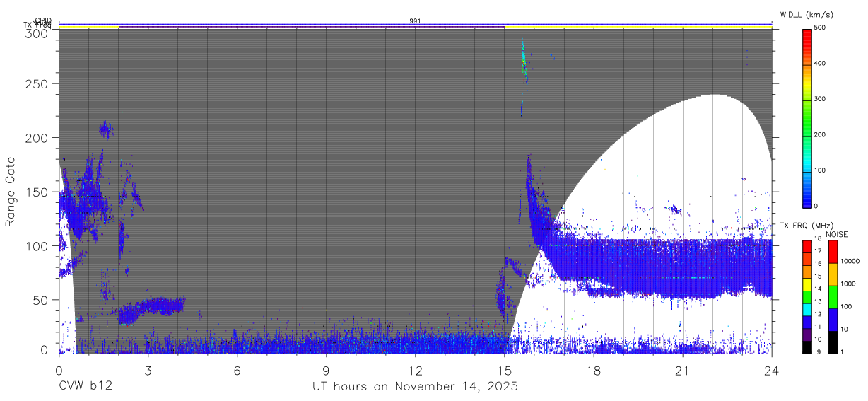This screenshot has width=868, height=401.
Task: Select the red NOISE swatch above 10000
Action: [x=833, y=252]
